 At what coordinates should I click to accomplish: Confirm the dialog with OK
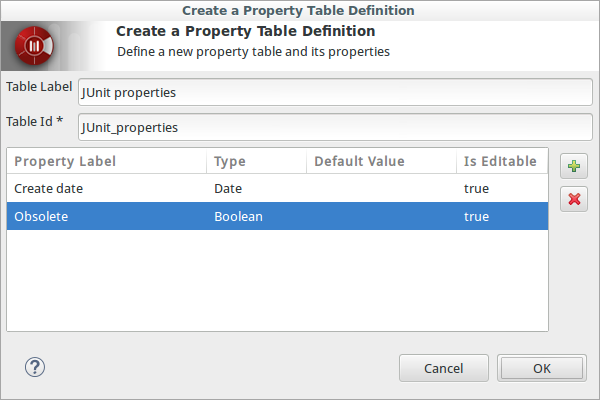(x=541, y=368)
